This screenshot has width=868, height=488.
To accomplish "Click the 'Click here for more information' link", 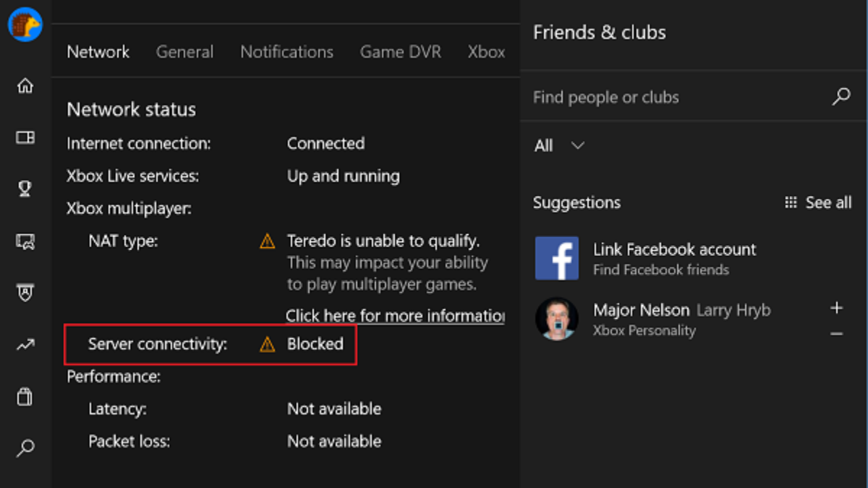I will [395, 316].
